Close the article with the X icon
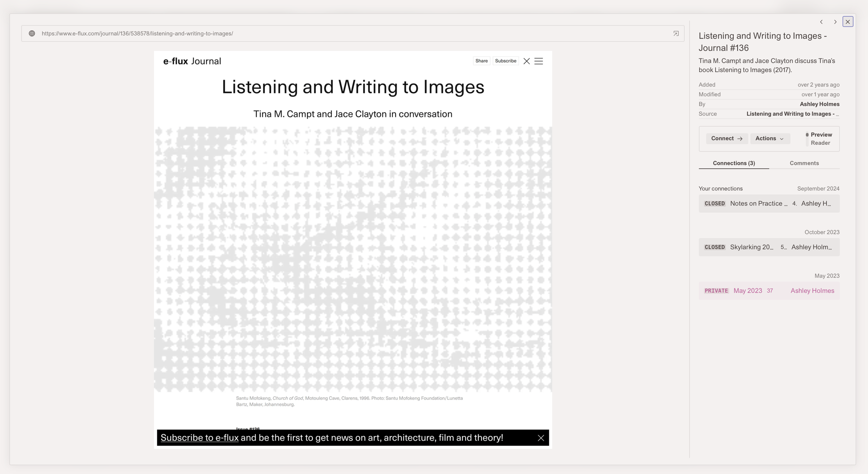The image size is (868, 474). tap(526, 61)
